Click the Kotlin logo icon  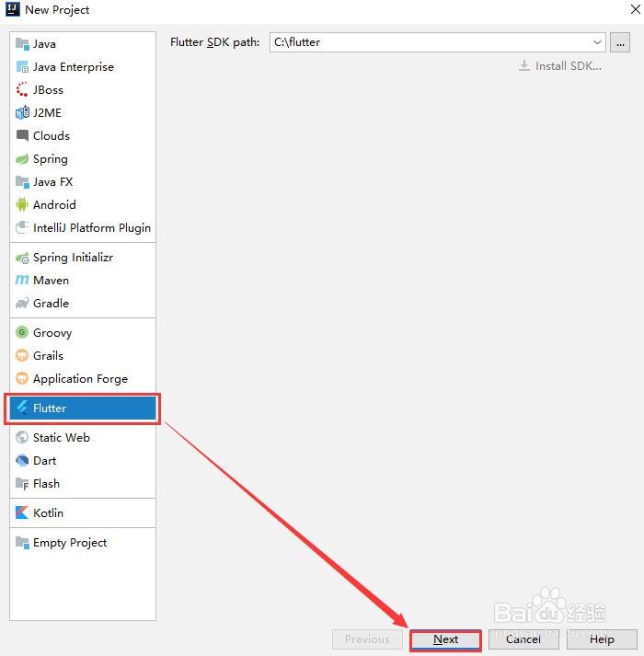22,512
